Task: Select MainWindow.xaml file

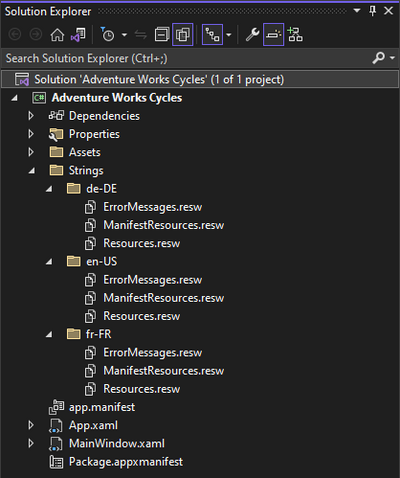Action: (x=117, y=443)
